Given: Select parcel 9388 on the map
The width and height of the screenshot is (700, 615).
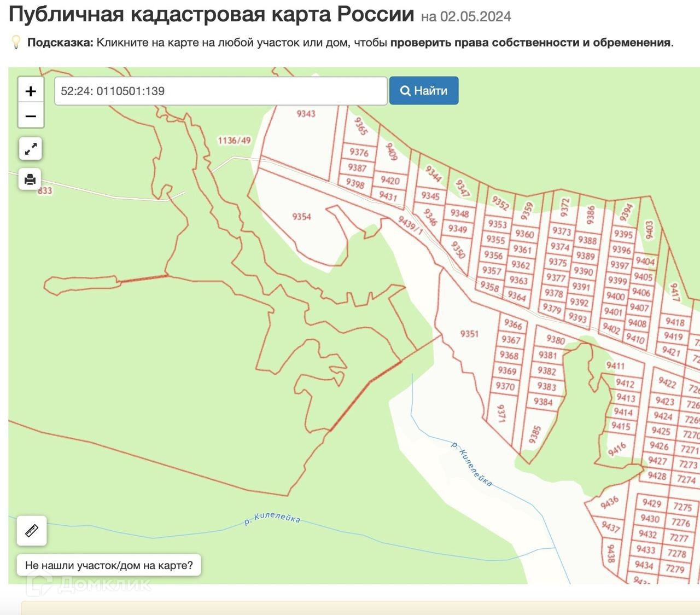Looking at the screenshot, I should coord(587,240).
